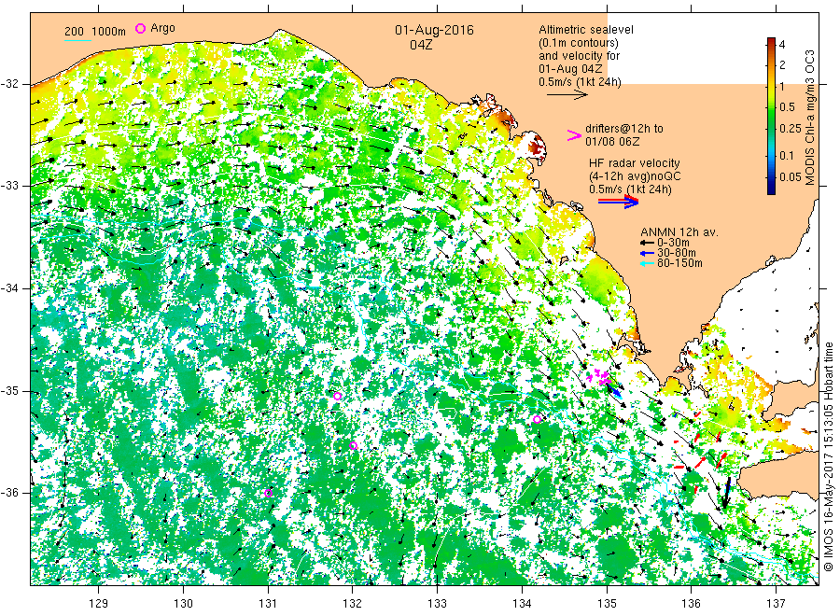Click the longitude axis label 133

pos(437,603)
